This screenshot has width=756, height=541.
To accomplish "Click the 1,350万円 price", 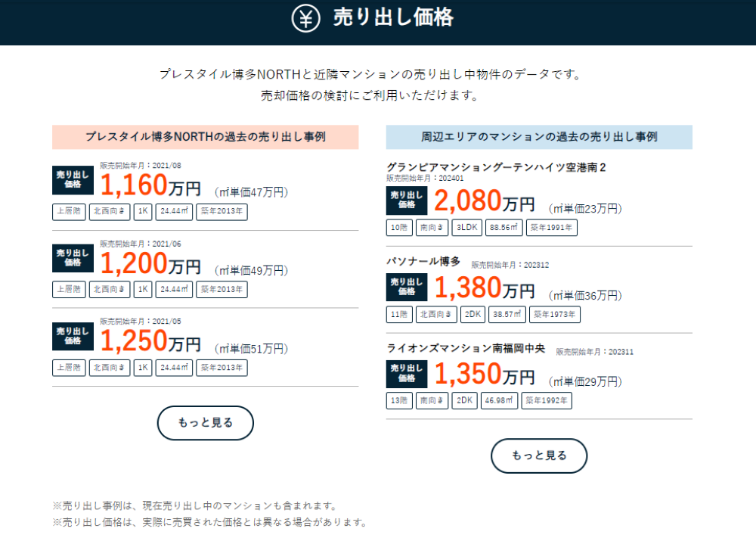I will click(x=485, y=374).
